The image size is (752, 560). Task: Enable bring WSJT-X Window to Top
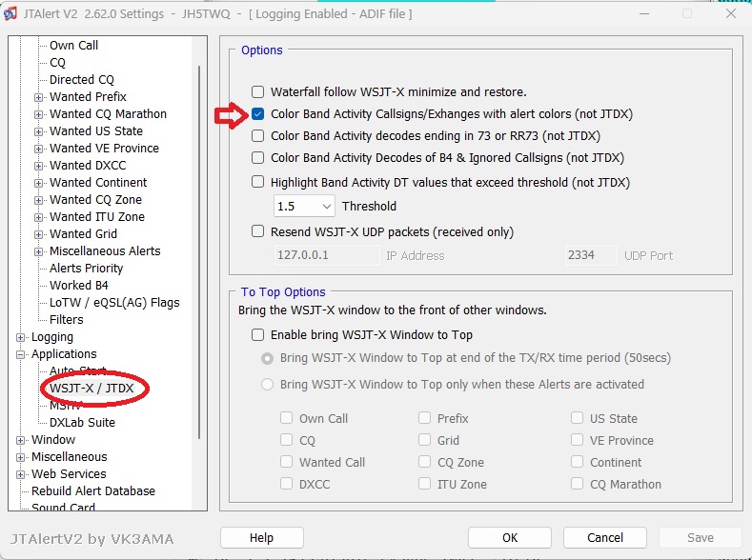click(x=258, y=334)
